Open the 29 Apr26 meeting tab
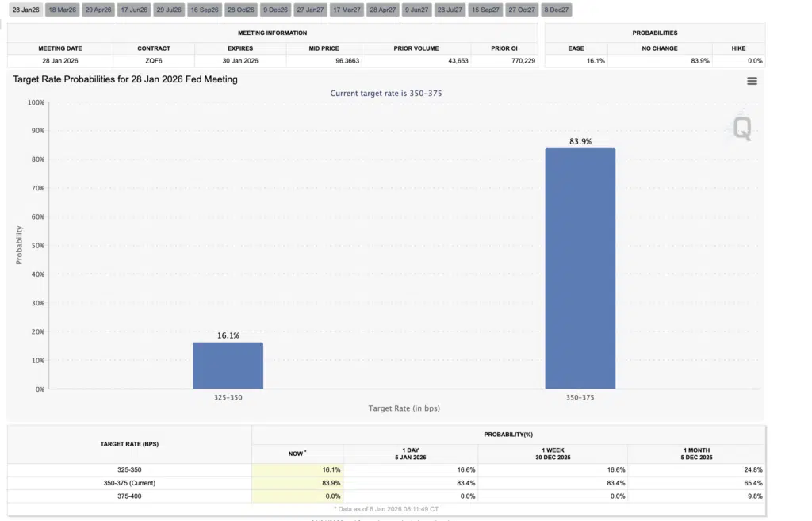This screenshot has height=521, width=812. 98,10
